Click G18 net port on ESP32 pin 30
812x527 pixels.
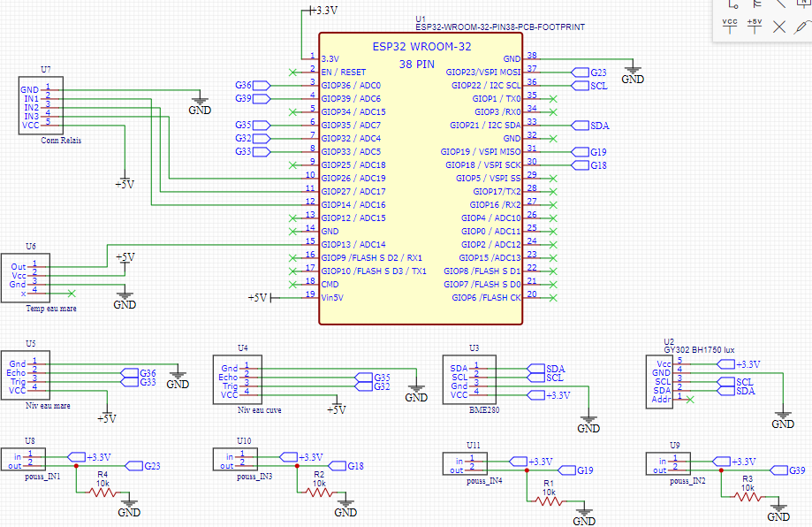588,165
